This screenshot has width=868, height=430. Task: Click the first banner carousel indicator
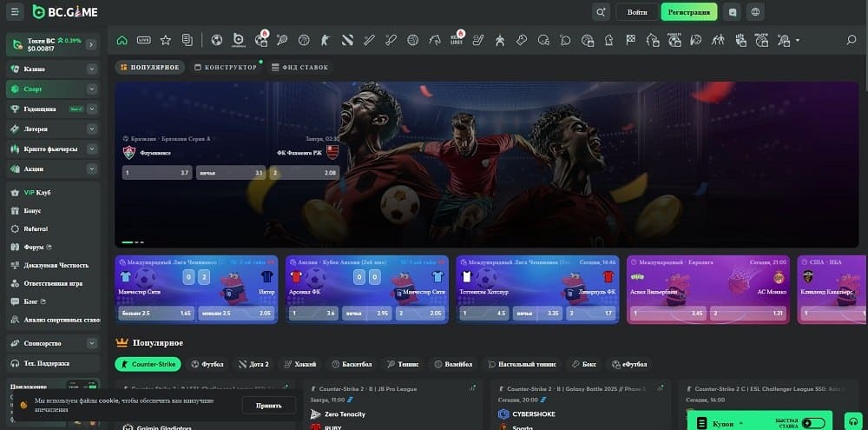tap(128, 242)
